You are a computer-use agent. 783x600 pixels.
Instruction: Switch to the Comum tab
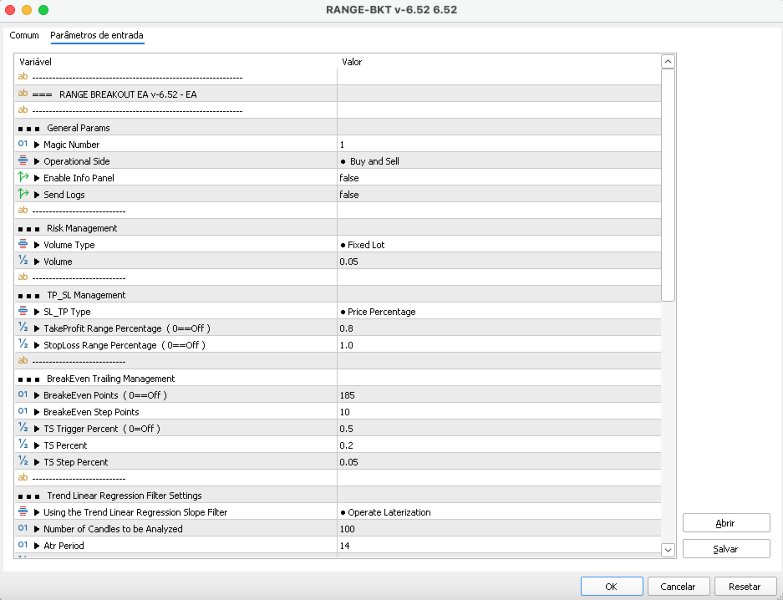coord(24,35)
